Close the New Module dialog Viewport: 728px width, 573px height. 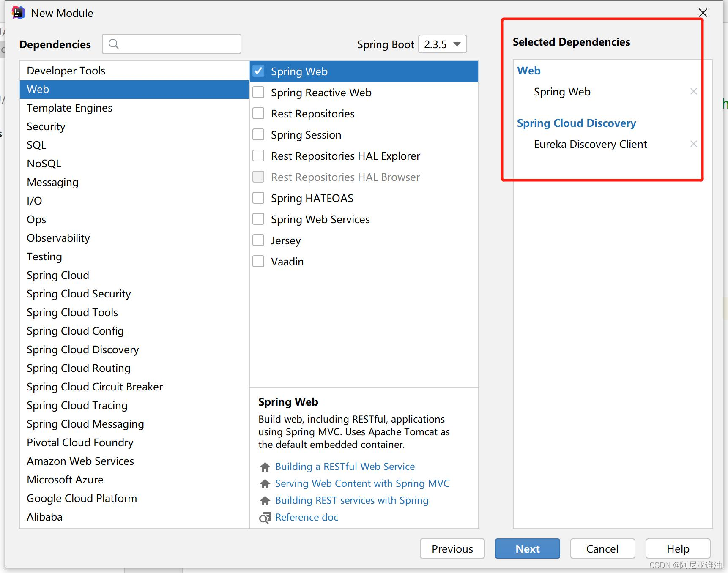(703, 13)
